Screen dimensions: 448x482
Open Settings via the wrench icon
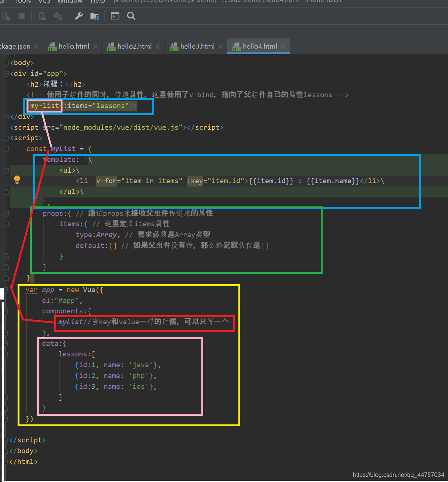pos(79,16)
